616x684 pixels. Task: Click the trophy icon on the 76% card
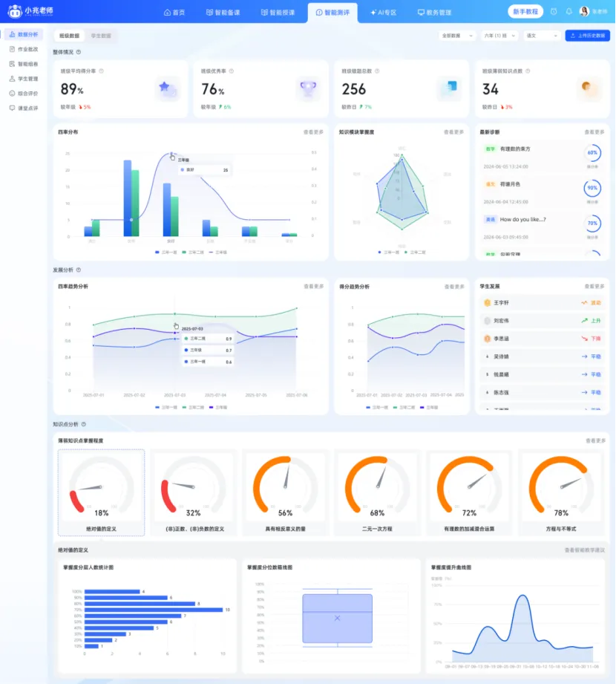pyautogui.click(x=308, y=88)
